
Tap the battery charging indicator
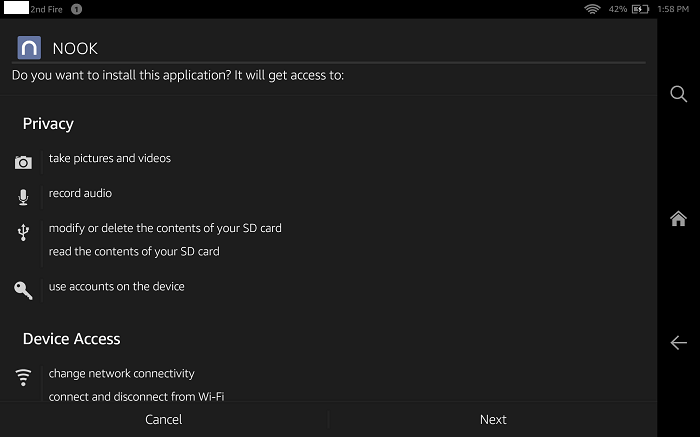pos(640,9)
